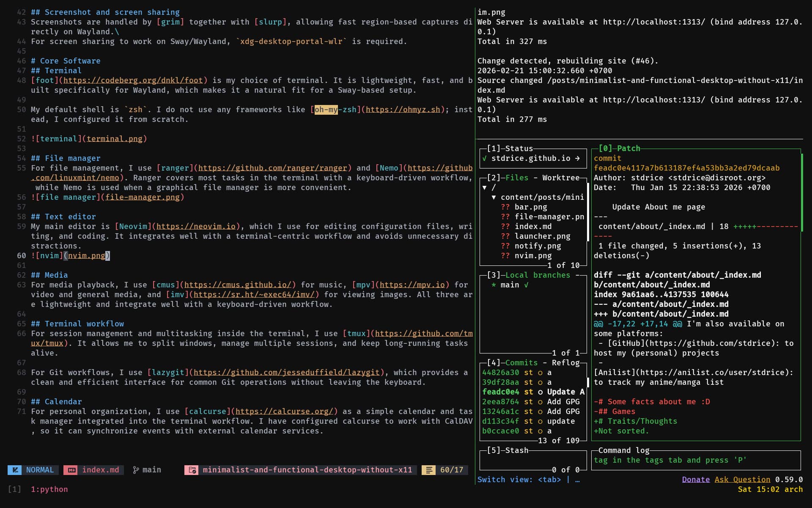The height and width of the screenshot is (508, 812).
Task: Switch to the Worktree tab
Action: (560, 178)
